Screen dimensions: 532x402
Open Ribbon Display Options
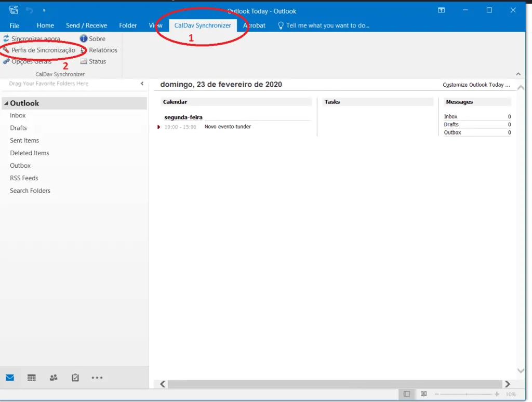point(442,10)
